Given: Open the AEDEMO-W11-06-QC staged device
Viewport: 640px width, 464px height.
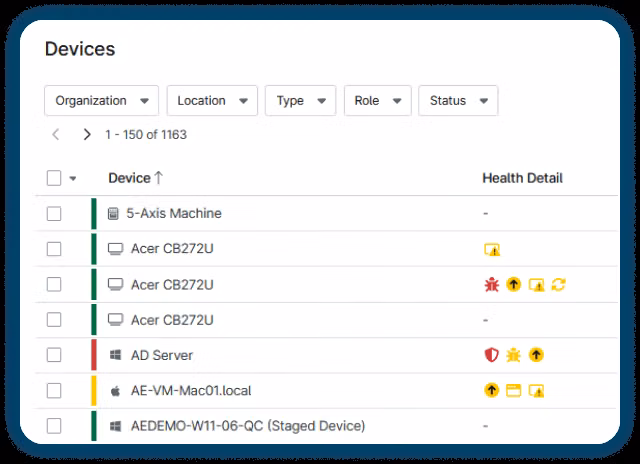Looking at the screenshot, I should (x=248, y=426).
